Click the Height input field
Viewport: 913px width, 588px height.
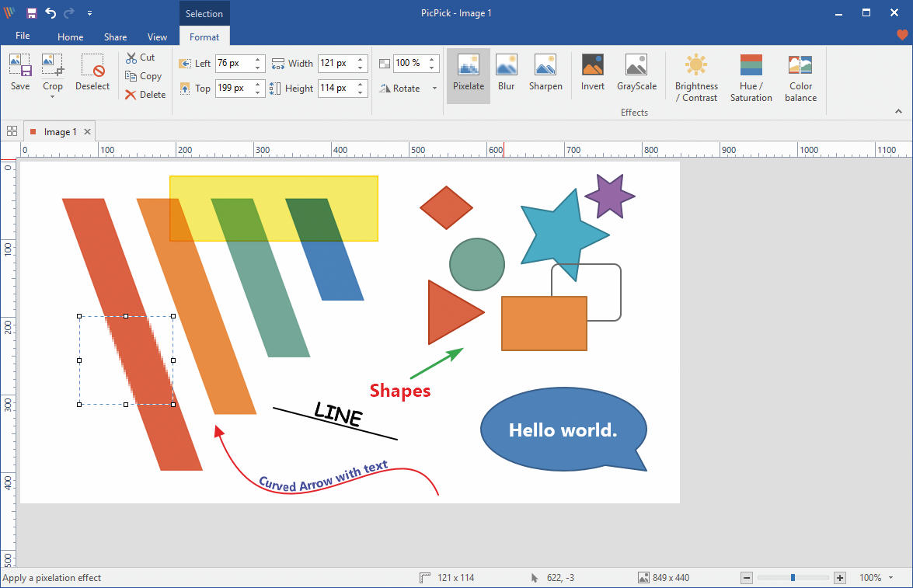tap(337, 88)
